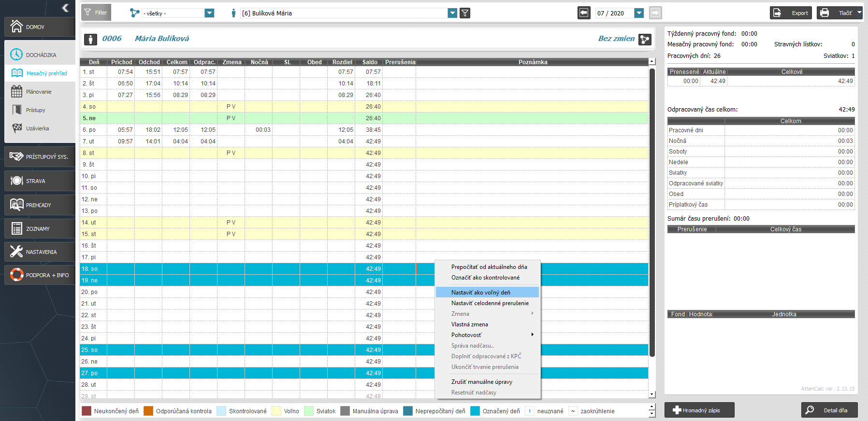The image size is (868, 421).
Task: Click the Prerušenia column header
Action: pos(400,62)
